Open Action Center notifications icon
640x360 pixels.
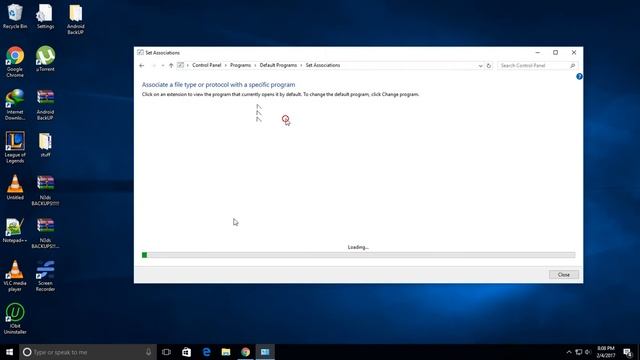(x=628, y=352)
